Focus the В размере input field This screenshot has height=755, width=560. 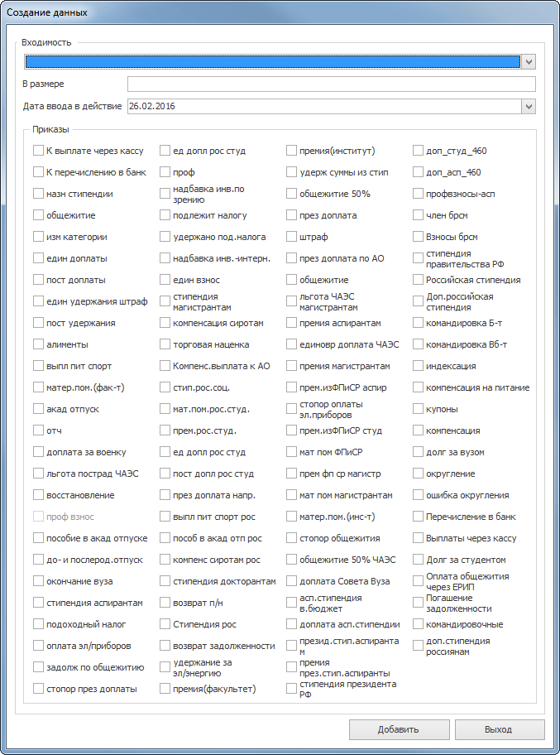point(332,84)
